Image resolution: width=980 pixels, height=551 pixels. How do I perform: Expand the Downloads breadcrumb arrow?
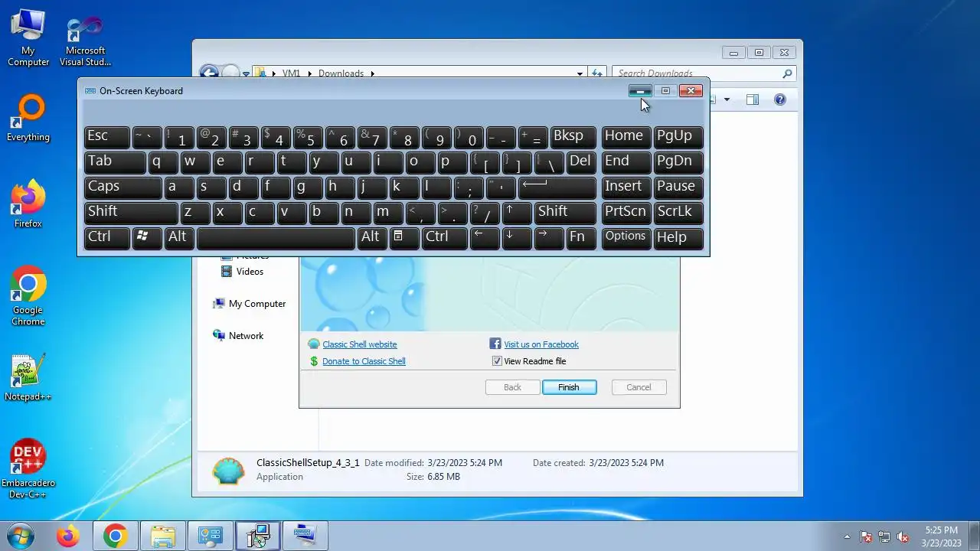[x=373, y=73]
